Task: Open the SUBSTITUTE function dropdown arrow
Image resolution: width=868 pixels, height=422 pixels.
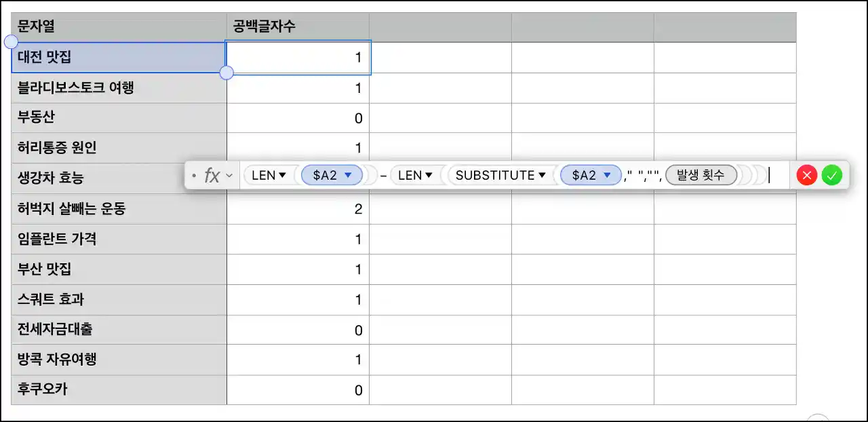Action: click(542, 175)
